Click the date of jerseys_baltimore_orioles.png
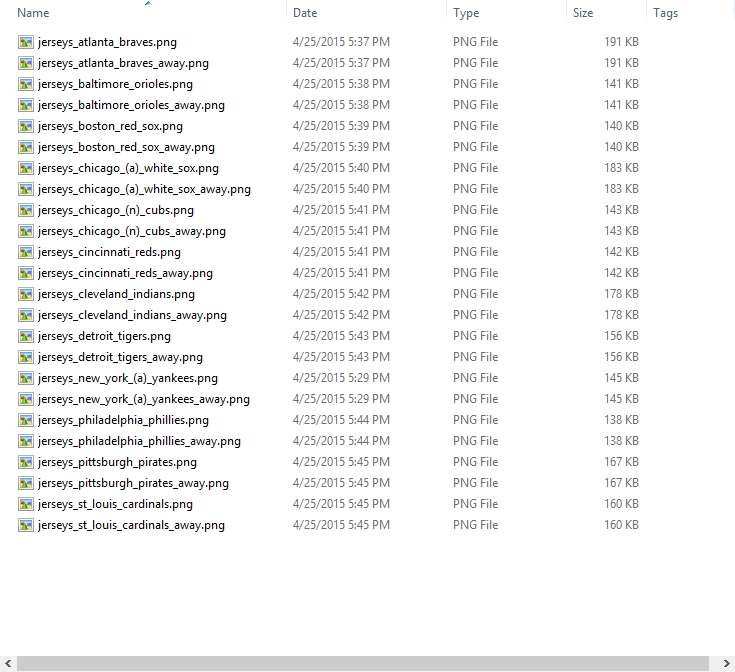Viewport: 735px width, 672px height. pos(341,84)
